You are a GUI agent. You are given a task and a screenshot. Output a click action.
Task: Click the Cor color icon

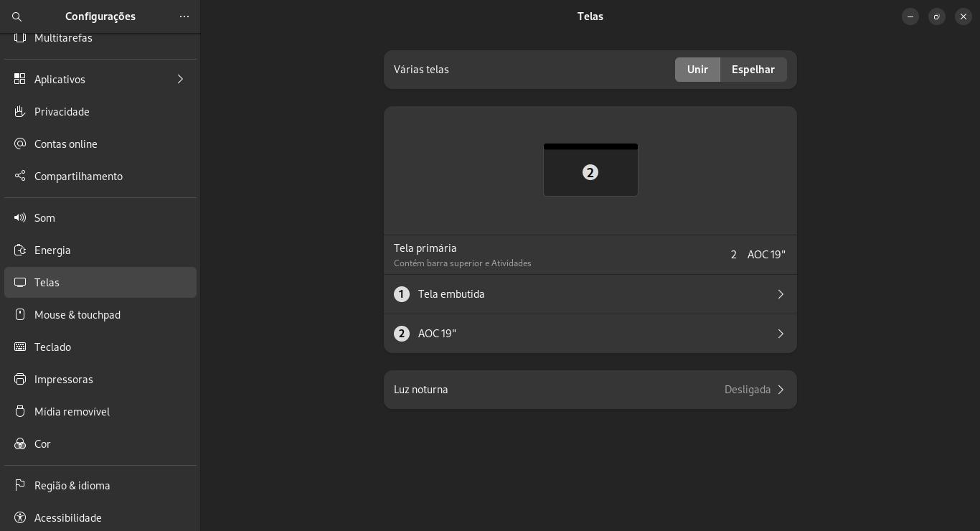[20, 444]
